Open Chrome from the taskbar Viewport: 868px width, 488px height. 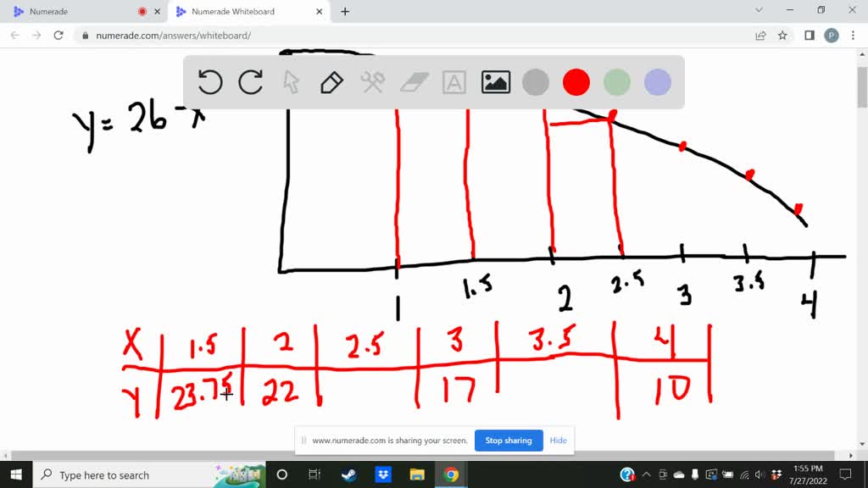pyautogui.click(x=452, y=475)
